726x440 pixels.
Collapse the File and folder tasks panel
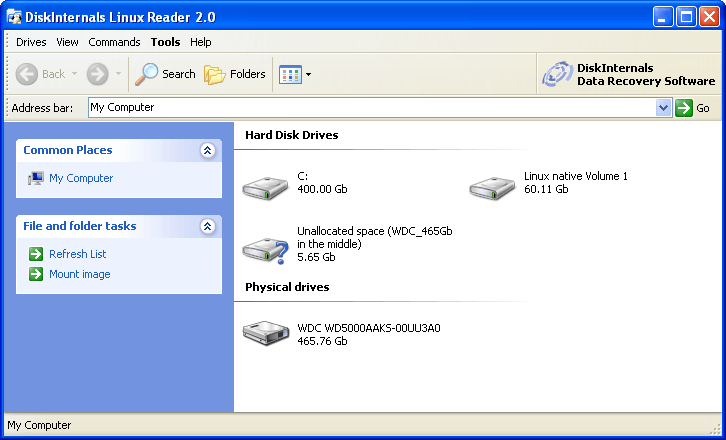[x=207, y=226]
